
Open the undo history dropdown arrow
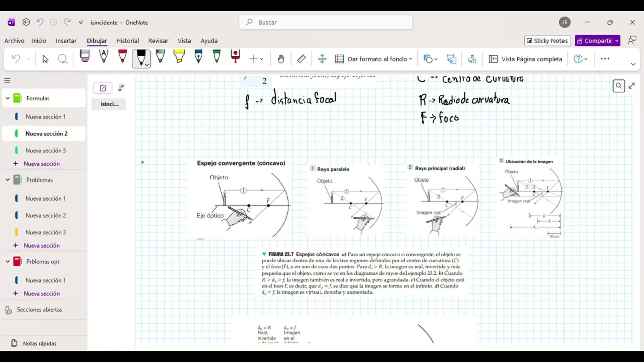28,59
